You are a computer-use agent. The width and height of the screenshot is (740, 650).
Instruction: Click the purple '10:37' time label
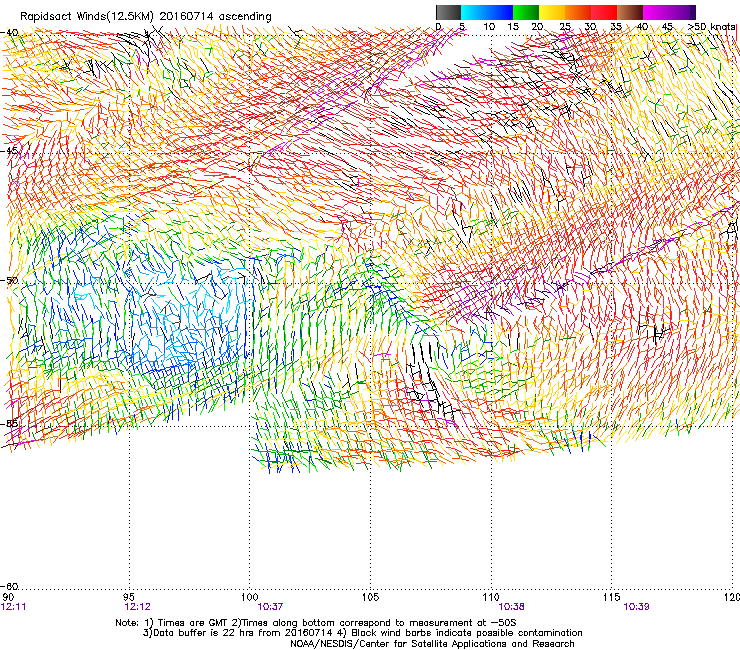270,607
